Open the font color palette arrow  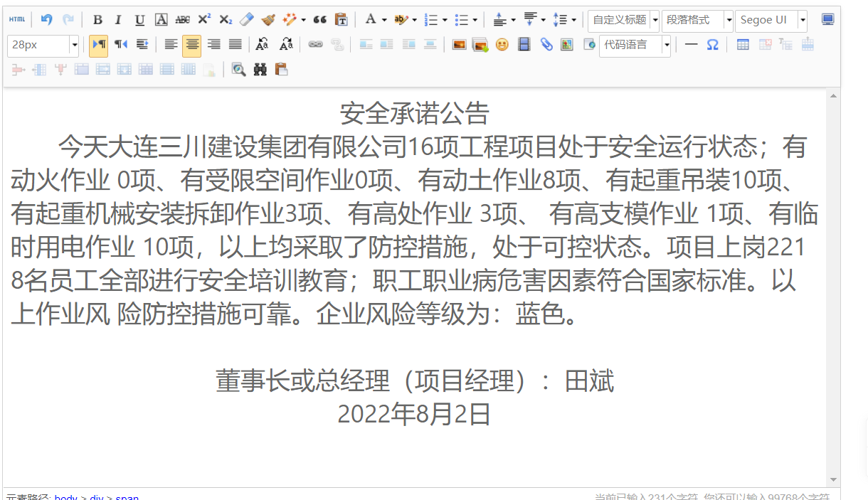pyautogui.click(x=384, y=20)
